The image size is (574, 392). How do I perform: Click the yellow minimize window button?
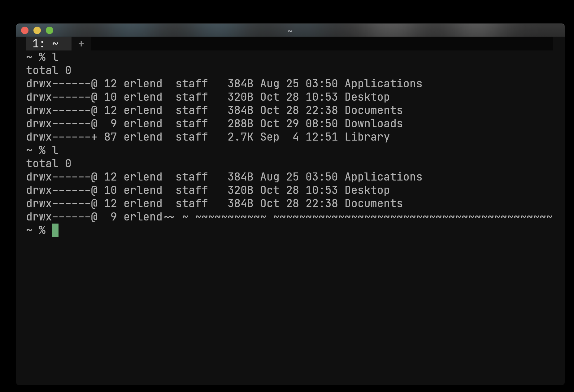[x=37, y=30]
